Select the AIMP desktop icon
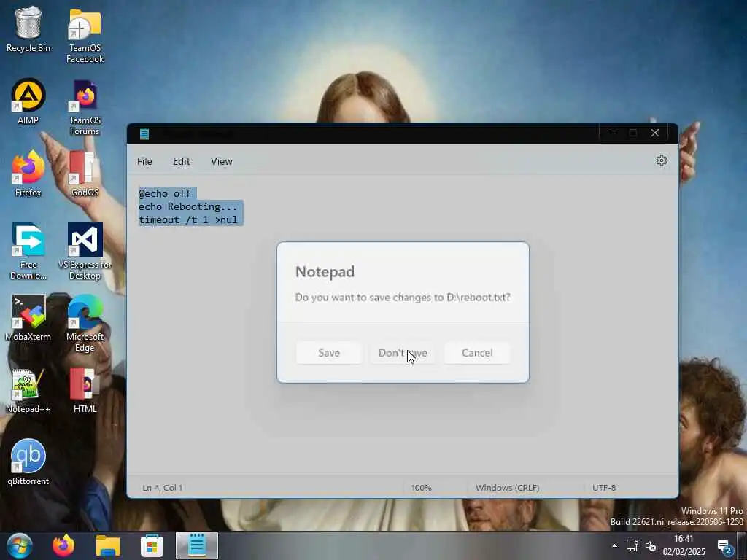747x560 pixels. (x=28, y=101)
